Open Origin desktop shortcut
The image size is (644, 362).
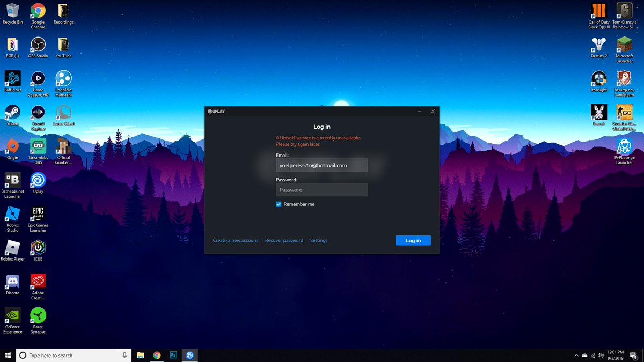click(x=12, y=149)
